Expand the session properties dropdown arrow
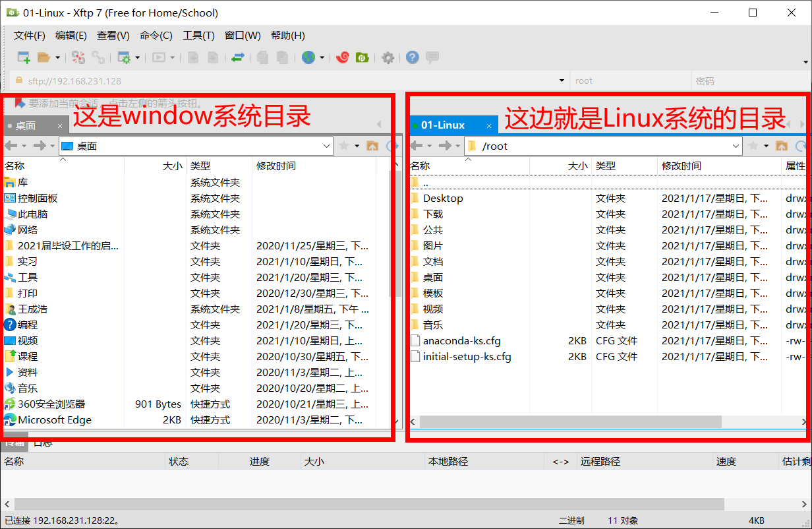812x529 pixels. point(138,57)
